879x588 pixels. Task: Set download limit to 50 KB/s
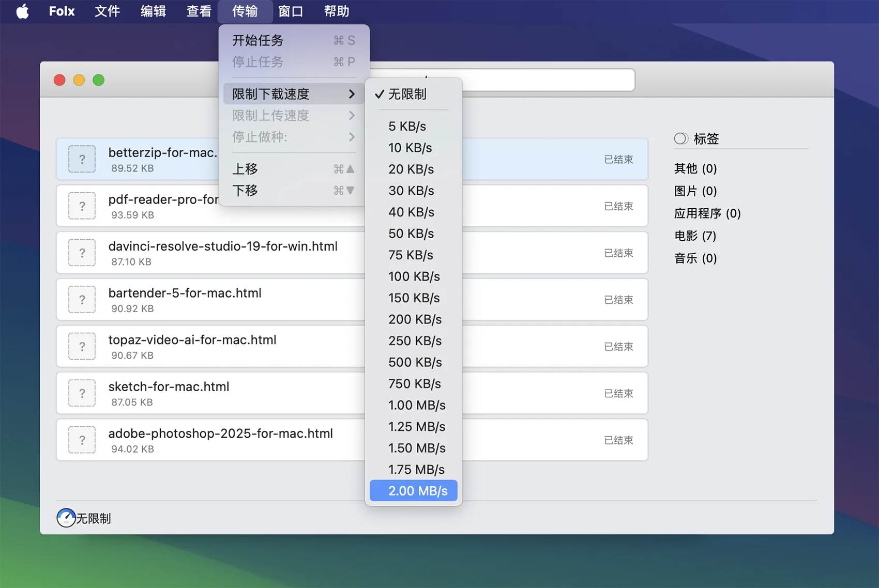tap(414, 234)
